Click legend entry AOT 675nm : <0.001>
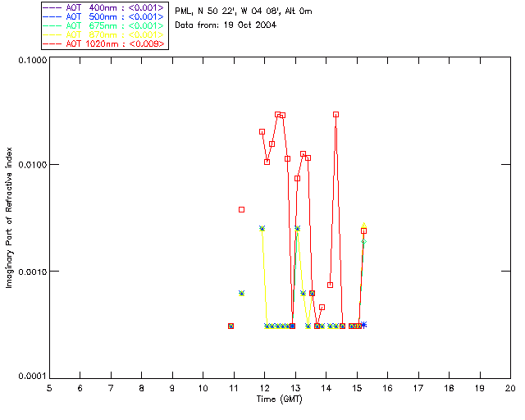 pos(105,25)
